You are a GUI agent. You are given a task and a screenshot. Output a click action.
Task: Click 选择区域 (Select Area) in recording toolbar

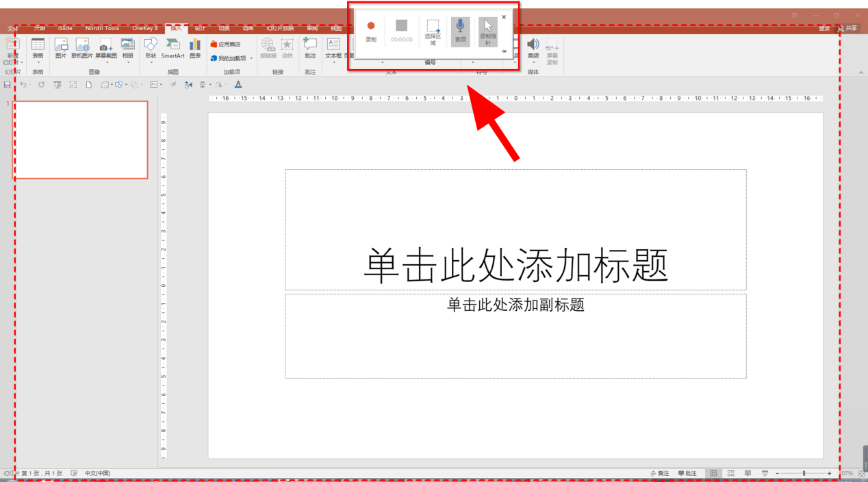(433, 32)
